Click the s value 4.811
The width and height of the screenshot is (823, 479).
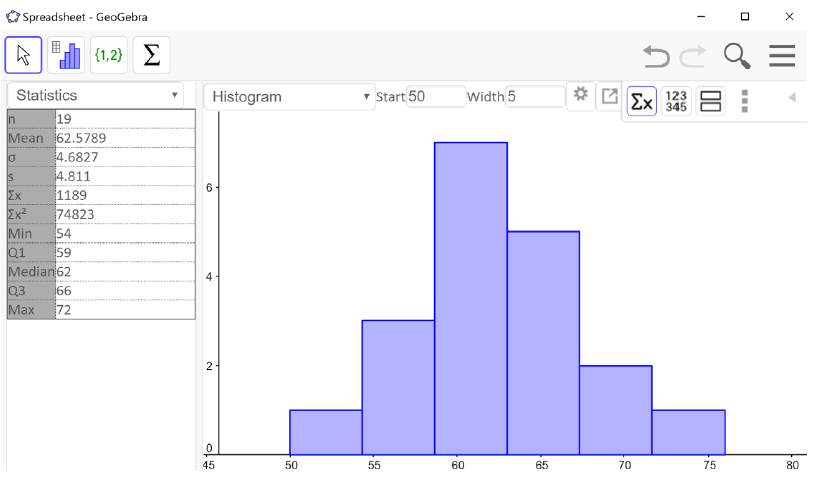pyautogui.click(x=73, y=176)
